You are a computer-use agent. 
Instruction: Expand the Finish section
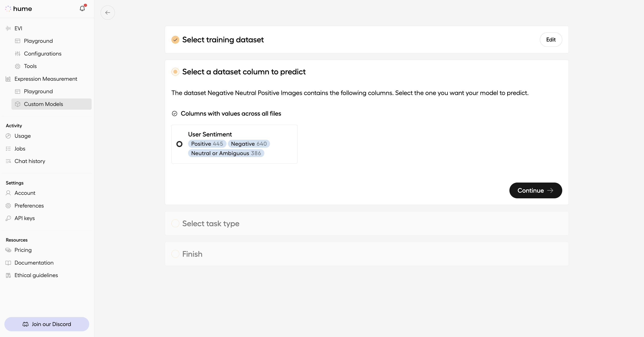(192, 254)
